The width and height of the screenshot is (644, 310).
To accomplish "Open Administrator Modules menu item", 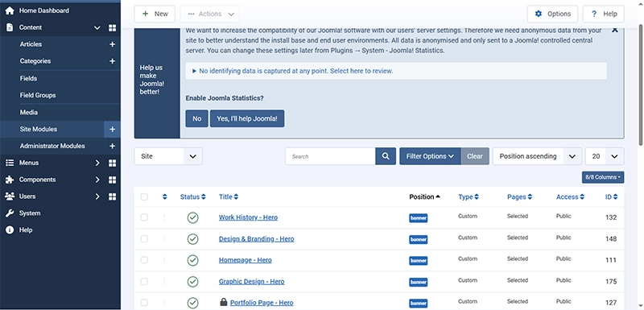I will pyautogui.click(x=52, y=147).
